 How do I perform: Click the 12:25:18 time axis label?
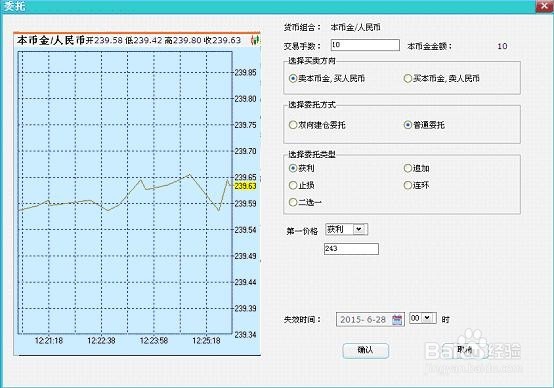point(206,341)
